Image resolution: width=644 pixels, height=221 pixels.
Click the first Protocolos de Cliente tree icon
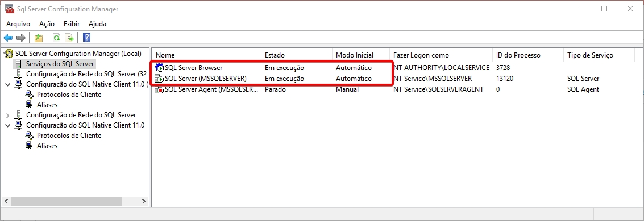pos(29,94)
